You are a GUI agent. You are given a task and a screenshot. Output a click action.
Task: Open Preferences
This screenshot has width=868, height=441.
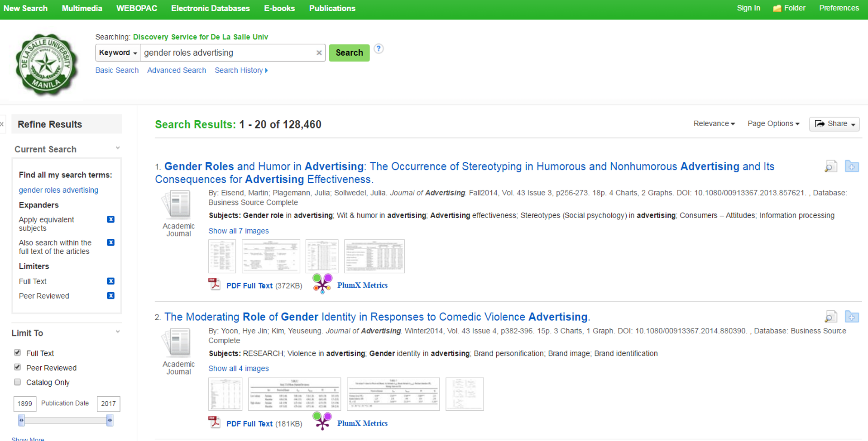point(839,8)
